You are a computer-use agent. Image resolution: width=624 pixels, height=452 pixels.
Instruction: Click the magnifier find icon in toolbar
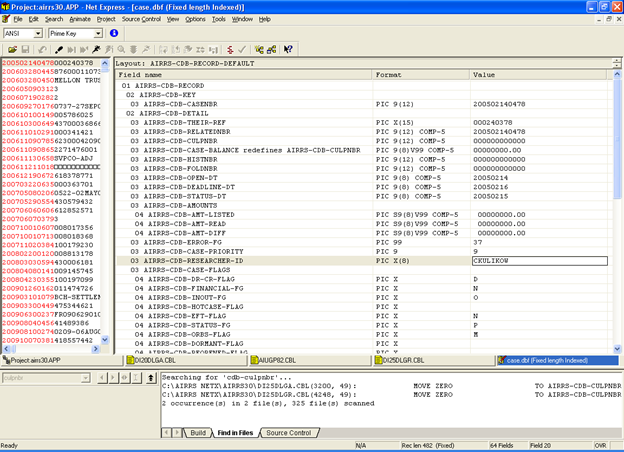click(x=121, y=48)
